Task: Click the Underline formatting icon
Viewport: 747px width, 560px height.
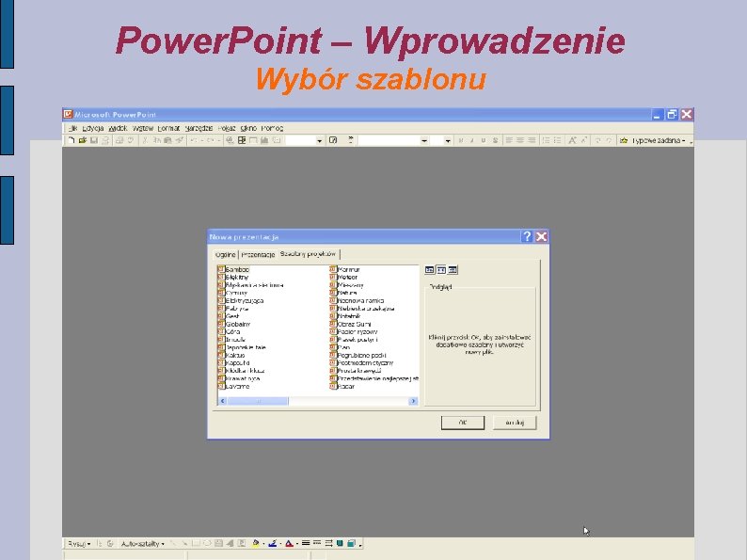Action: 484,140
